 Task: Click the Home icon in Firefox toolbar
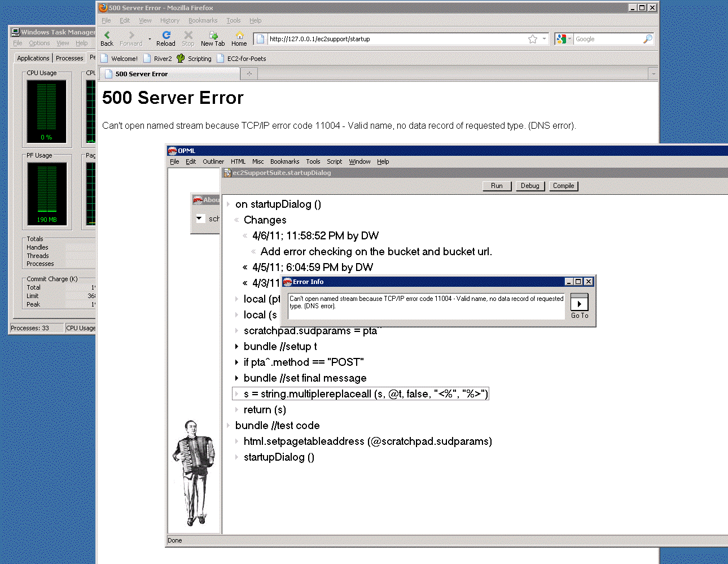(239, 35)
